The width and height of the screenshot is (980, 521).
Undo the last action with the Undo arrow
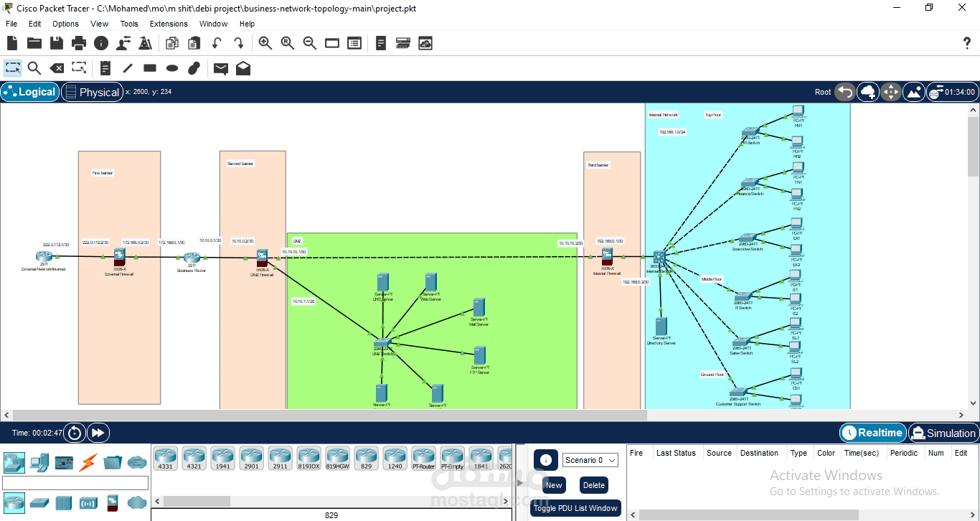pyautogui.click(x=217, y=43)
